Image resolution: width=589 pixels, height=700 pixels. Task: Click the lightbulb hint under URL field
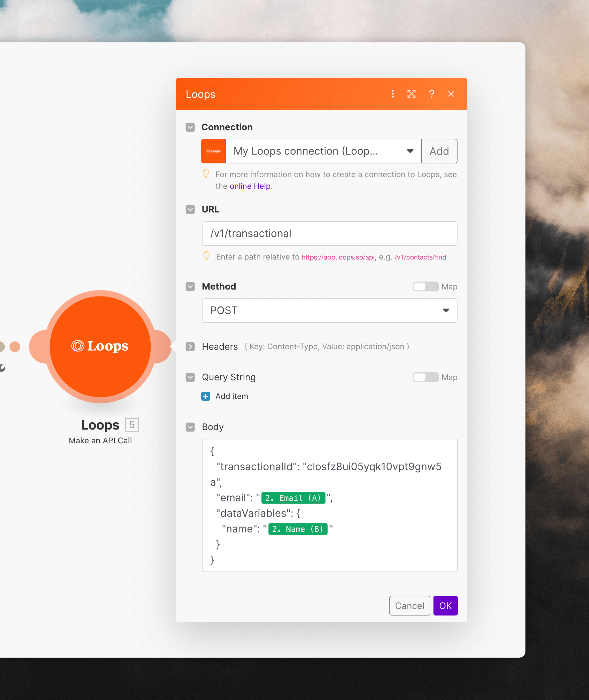206,256
